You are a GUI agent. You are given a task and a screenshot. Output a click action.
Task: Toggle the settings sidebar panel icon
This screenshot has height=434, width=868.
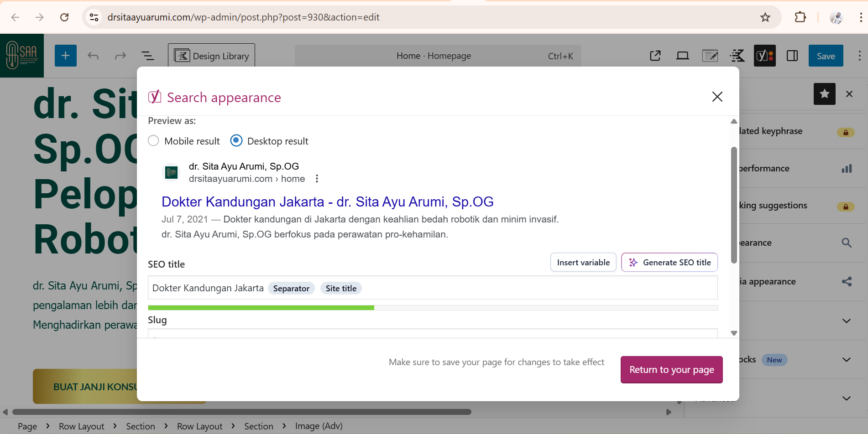(x=792, y=56)
